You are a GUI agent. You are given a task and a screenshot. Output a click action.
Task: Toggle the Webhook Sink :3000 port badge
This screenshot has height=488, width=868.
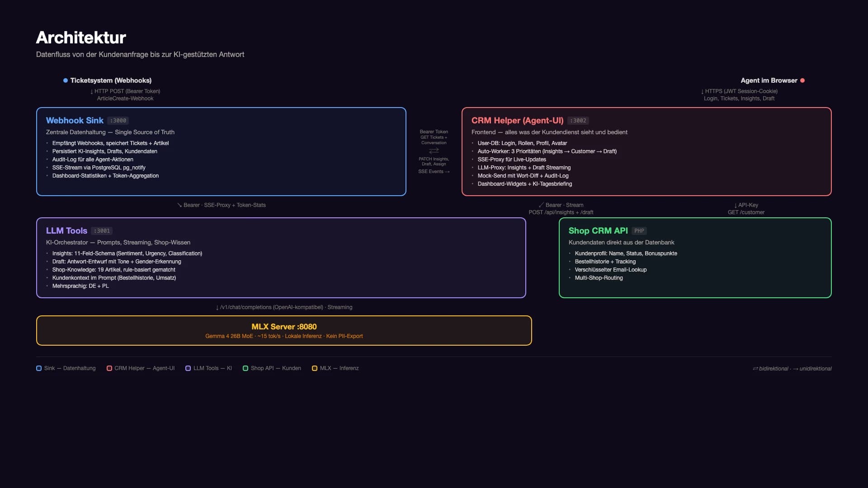click(x=119, y=121)
